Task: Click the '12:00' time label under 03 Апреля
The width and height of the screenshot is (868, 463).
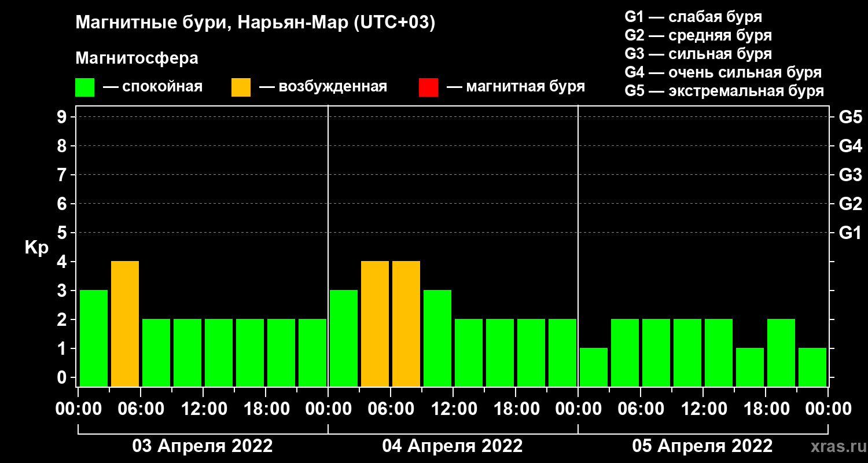Action: (x=203, y=409)
